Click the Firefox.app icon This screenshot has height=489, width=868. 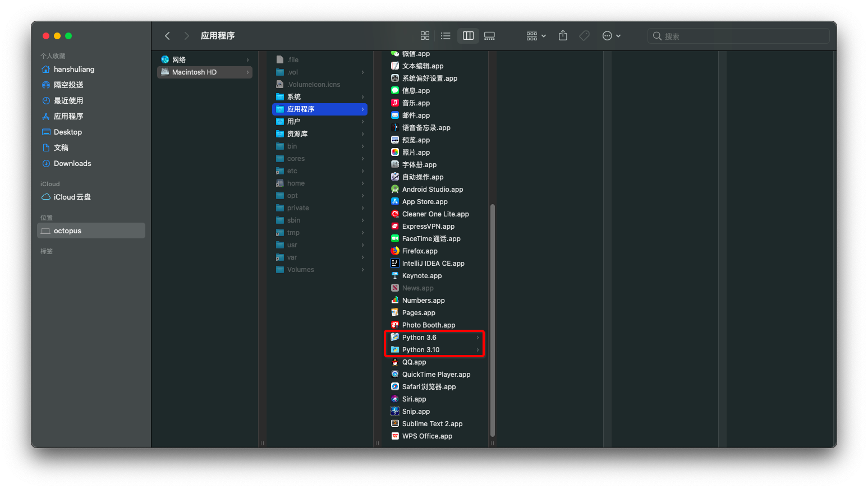(x=395, y=251)
